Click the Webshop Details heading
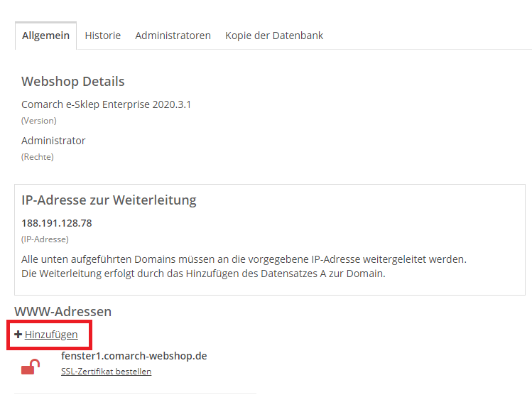Screen dimensions: 532x395 pos(73,82)
